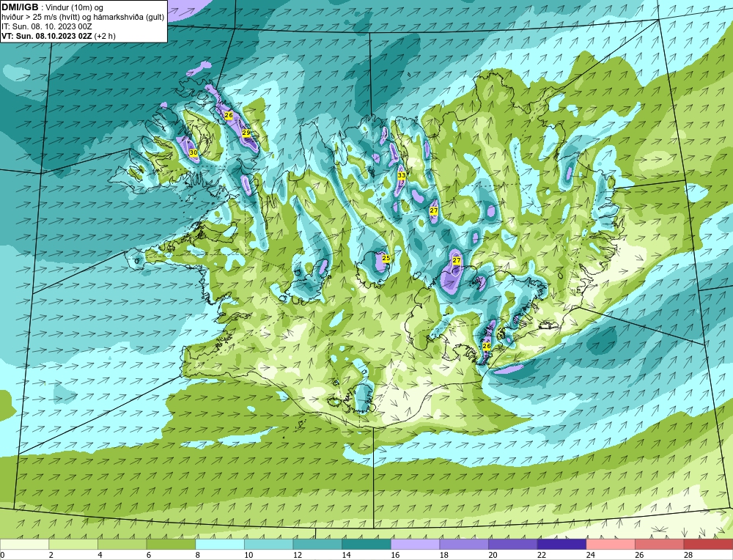Click the light green 2-4 m/s scale swatch
Viewport: 733px width, 560px height.
point(73,544)
